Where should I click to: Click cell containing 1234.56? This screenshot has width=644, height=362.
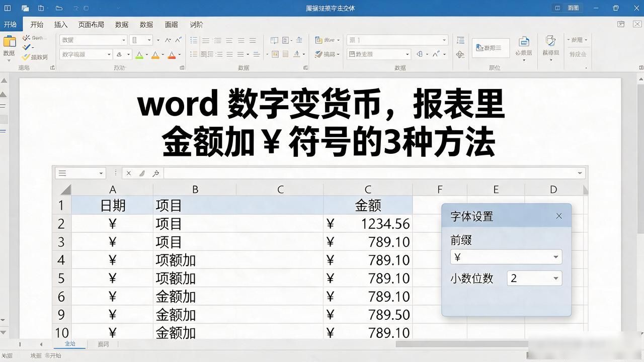coord(368,224)
